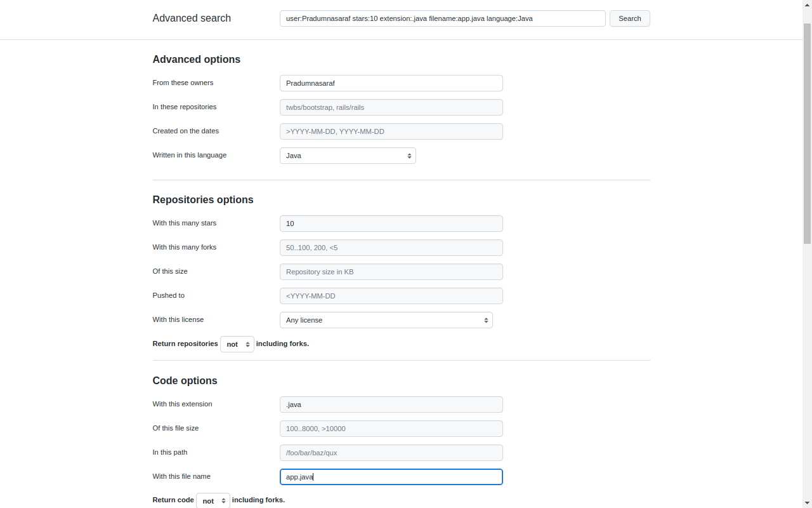The width and height of the screenshot is (812, 508).
Task: Click the Repository size in KB field
Action: pyautogui.click(x=391, y=272)
